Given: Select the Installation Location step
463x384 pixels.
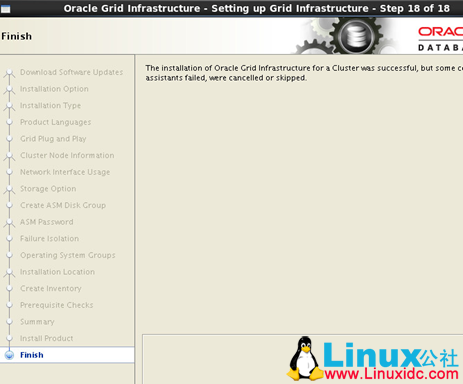Looking at the screenshot, I should click(x=57, y=272).
